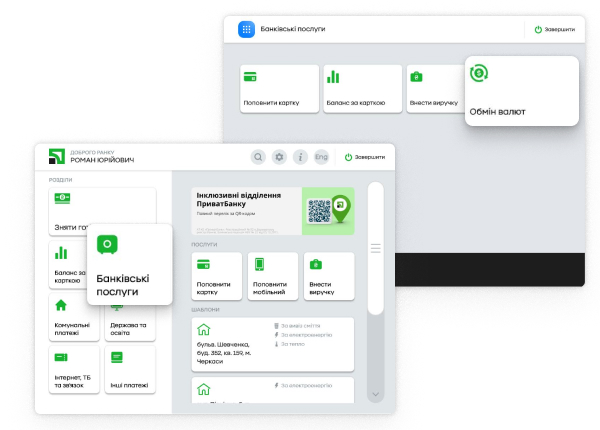Open settings via the gear icon
The image size is (600, 430).
(x=279, y=157)
